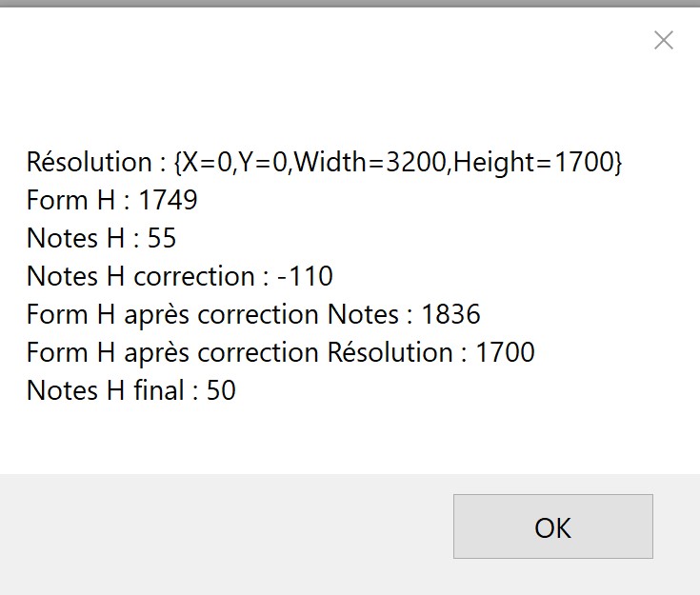
Task: Click the "Notes H" label before 55
Action: [74, 239]
